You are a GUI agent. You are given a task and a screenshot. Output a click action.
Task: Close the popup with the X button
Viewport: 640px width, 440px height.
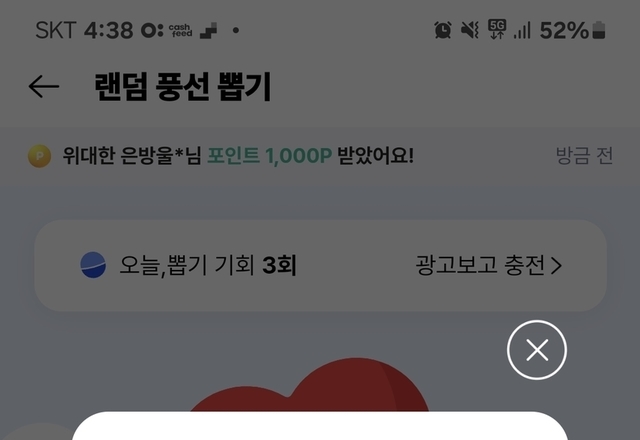point(537,350)
